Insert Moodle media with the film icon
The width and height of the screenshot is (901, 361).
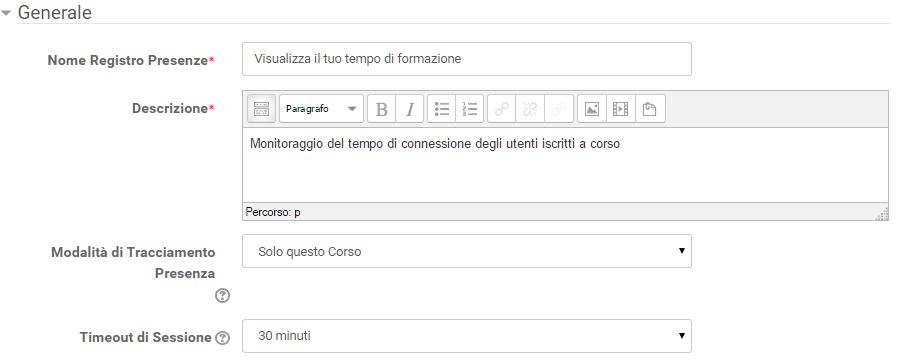[x=621, y=109]
